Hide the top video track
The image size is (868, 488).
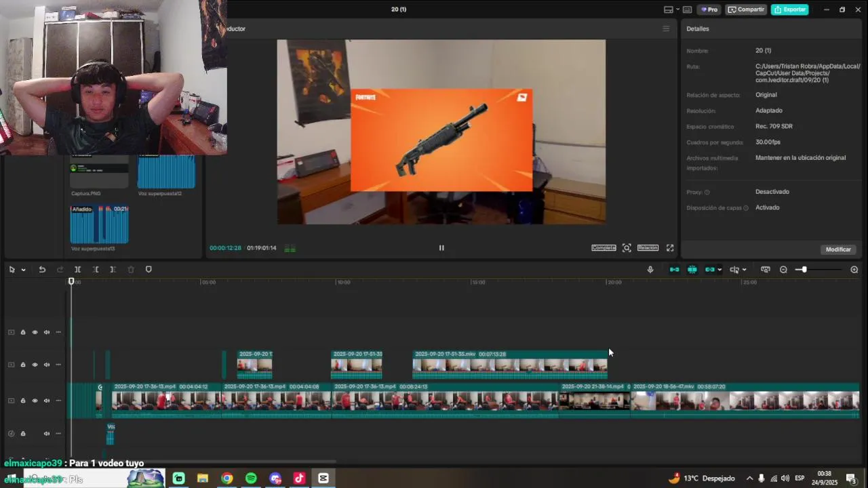pos(35,332)
